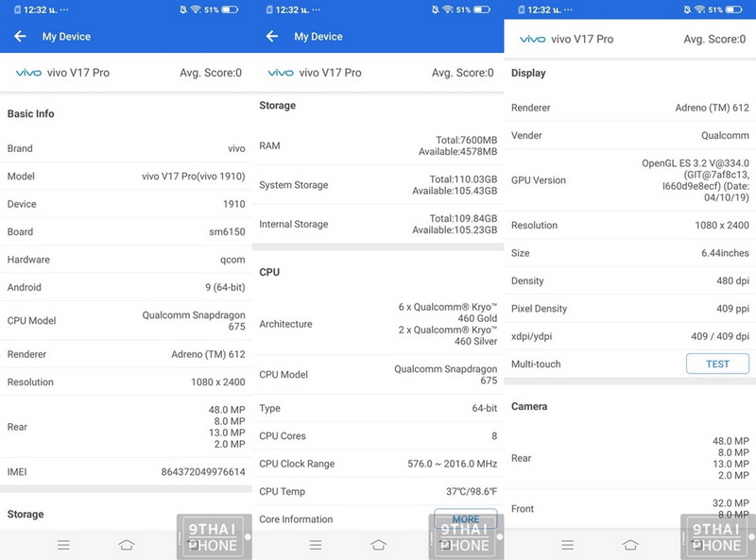The width and height of the screenshot is (756, 560).
Task: Tap the battery icon on the Basic Info screen
Action: click(x=230, y=9)
